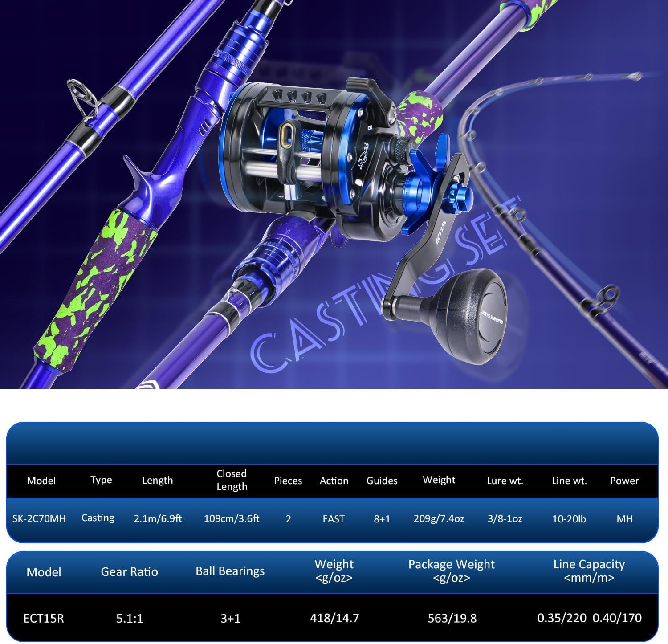Click the ECT15R reel model cell
The height and width of the screenshot is (644, 668).
44,618
